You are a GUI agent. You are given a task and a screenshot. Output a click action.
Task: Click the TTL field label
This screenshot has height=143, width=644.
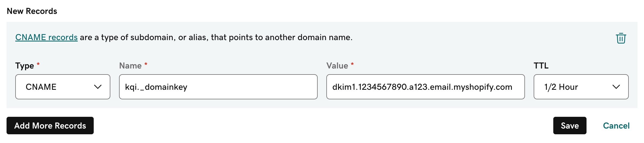click(541, 66)
